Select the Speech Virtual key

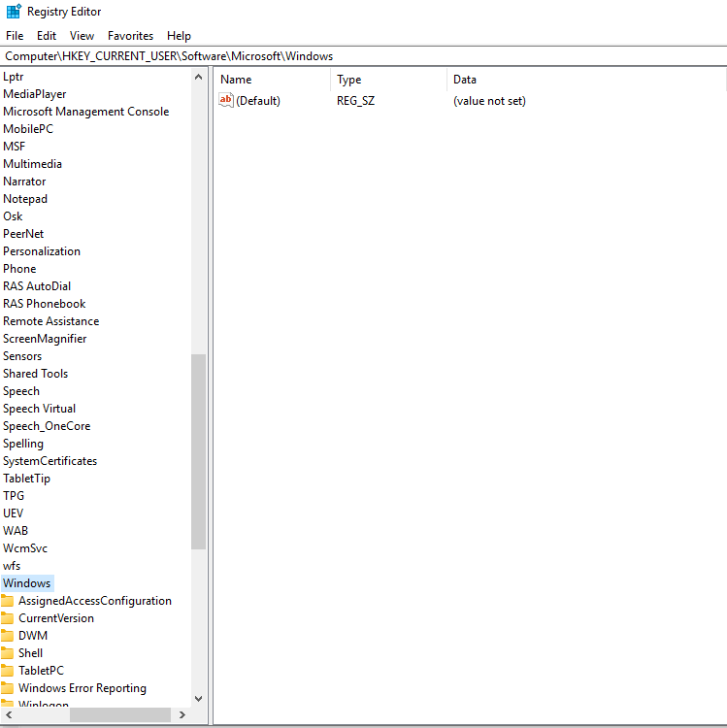coord(40,409)
